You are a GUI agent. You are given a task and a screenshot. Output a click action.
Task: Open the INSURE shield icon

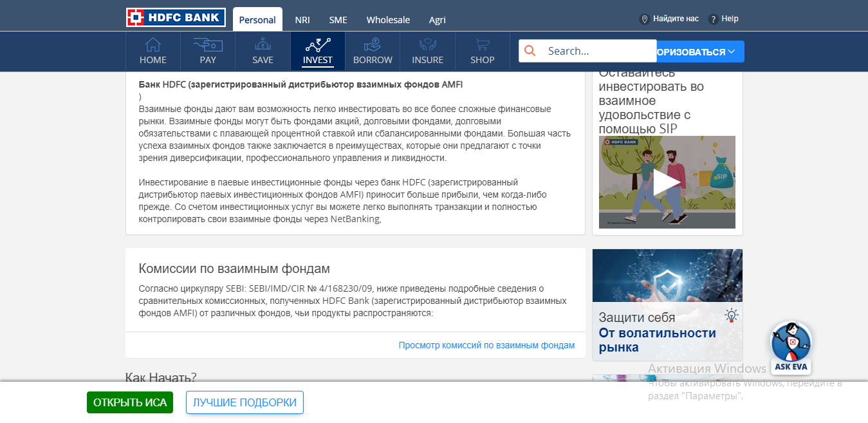point(428,45)
